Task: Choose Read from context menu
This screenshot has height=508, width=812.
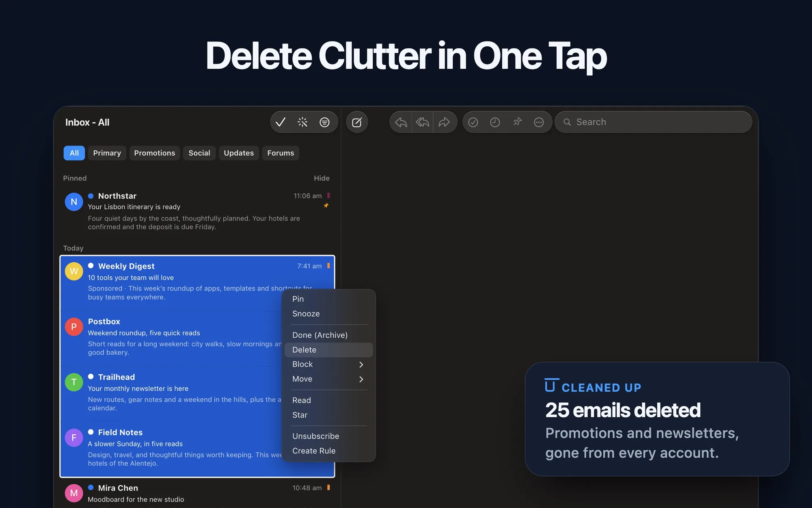Action: [329, 400]
